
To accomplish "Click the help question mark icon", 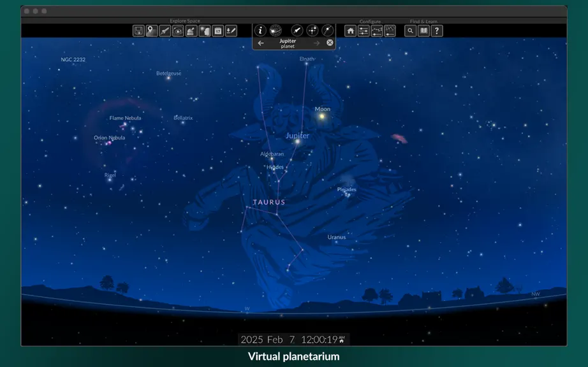I will (437, 31).
